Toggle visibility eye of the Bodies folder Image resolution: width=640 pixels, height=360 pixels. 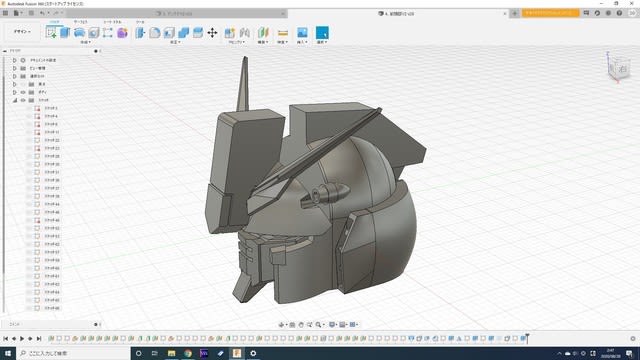[x=23, y=92]
